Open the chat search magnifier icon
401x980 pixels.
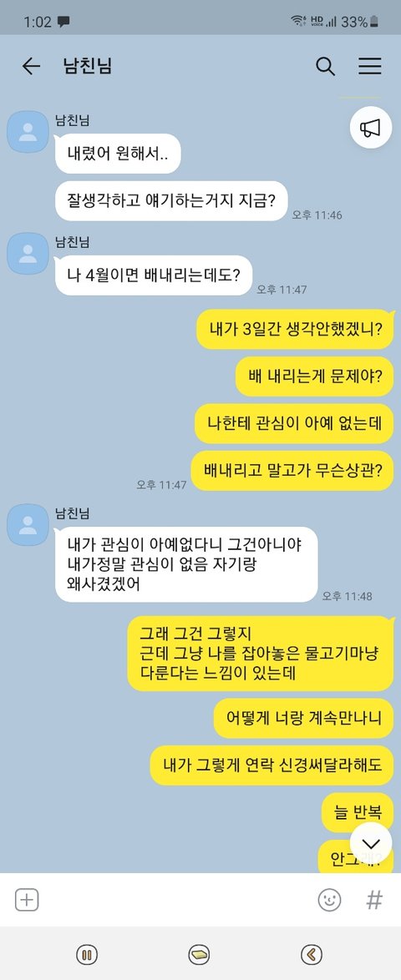pyautogui.click(x=325, y=66)
